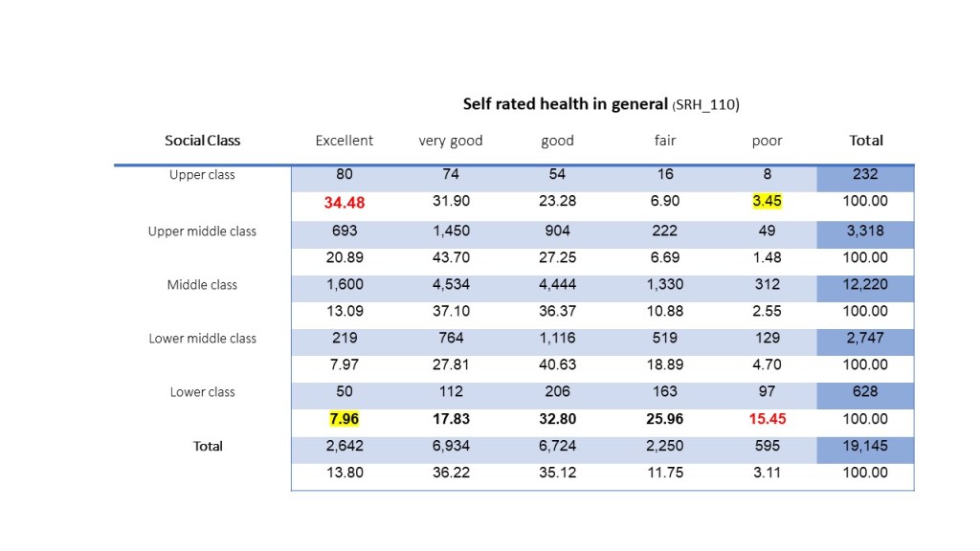Click the 'Lower class' row label
Image resolution: width=980 pixels, height=551 pixels.
click(x=202, y=392)
